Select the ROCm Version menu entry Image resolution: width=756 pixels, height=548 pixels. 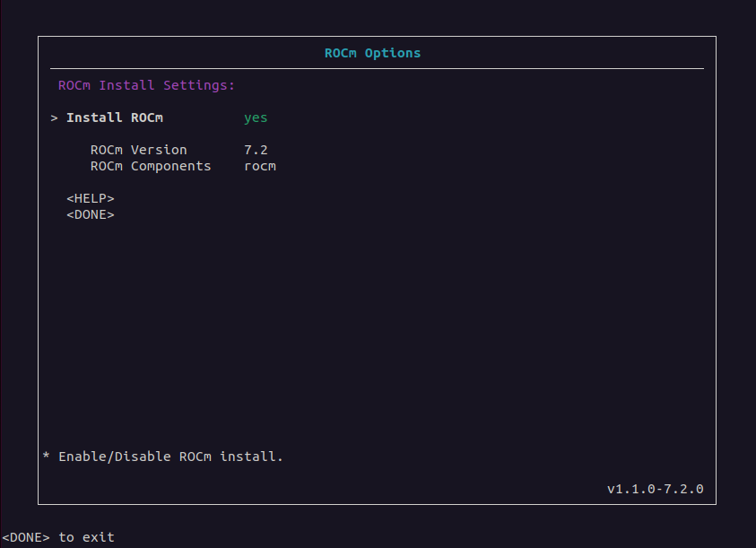click(x=139, y=150)
